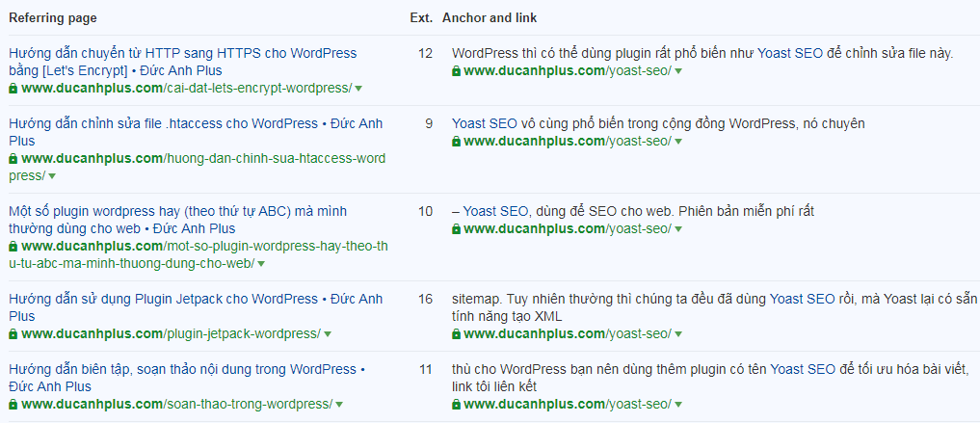The width and height of the screenshot is (980, 423).
Task: Expand dropdown arrow after thuong-dung-cho-web URL
Action: tap(261, 264)
